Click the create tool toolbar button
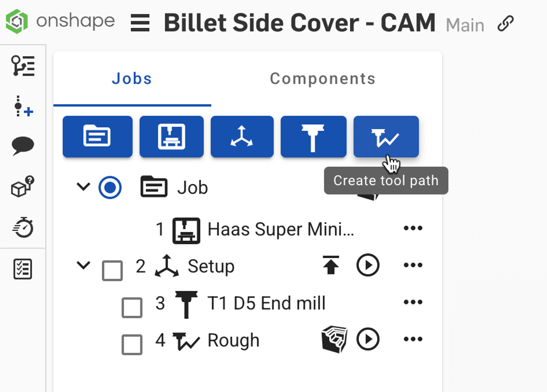Viewport: 547px width, 392px height. tap(313, 137)
